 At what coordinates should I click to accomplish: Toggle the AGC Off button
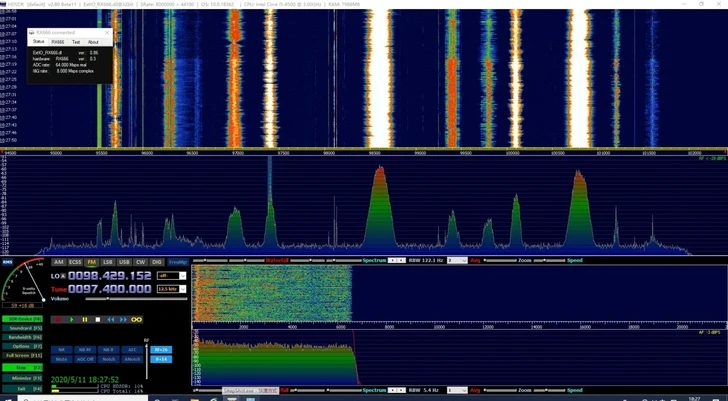(x=84, y=359)
